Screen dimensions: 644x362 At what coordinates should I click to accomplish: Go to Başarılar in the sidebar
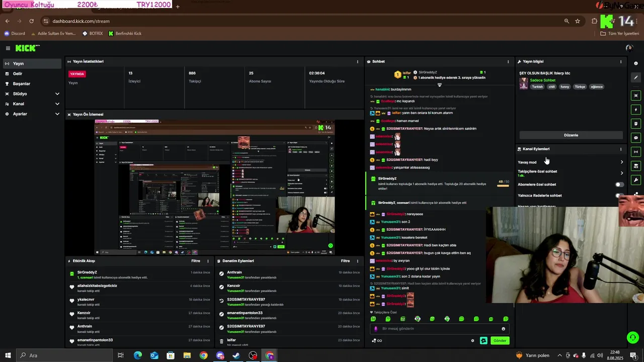(x=33, y=83)
